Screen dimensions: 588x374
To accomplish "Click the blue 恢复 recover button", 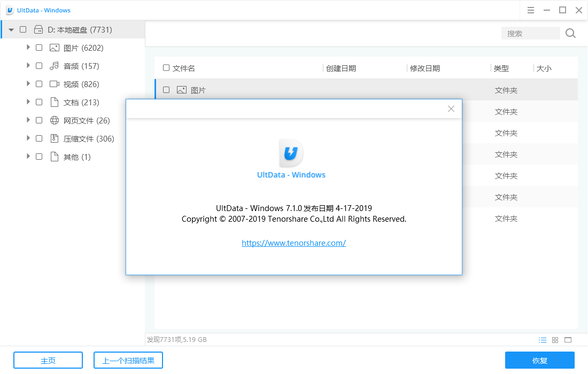I will click(540, 360).
